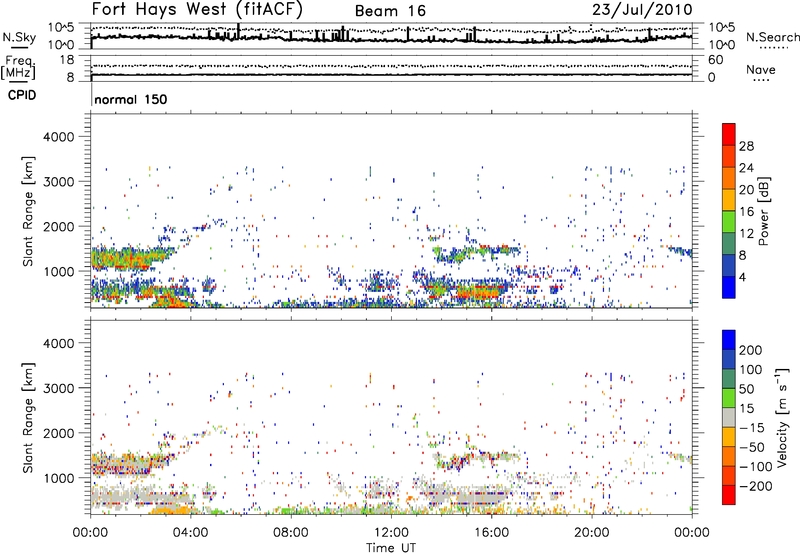800x554 pixels.
Task: Click the '18' tick on frequency axis
Action: pyautogui.click(x=67, y=60)
